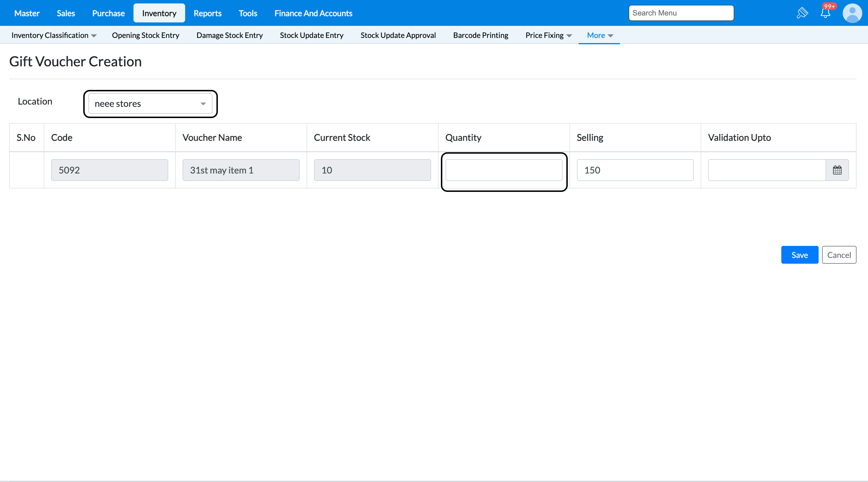
Task: Switch to the Reports tab
Action: pos(207,13)
